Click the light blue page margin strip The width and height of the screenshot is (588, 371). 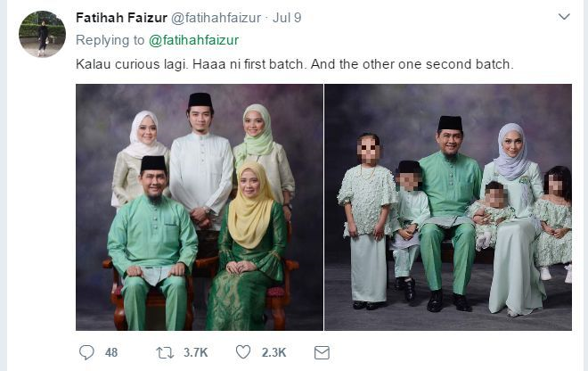(x=4, y=185)
